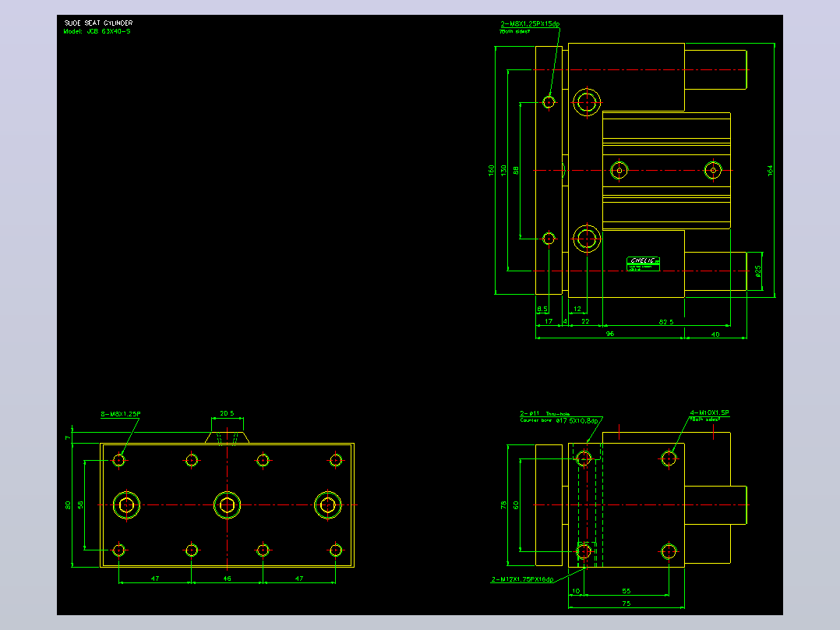Select the "7" height dimension

pos(68,438)
